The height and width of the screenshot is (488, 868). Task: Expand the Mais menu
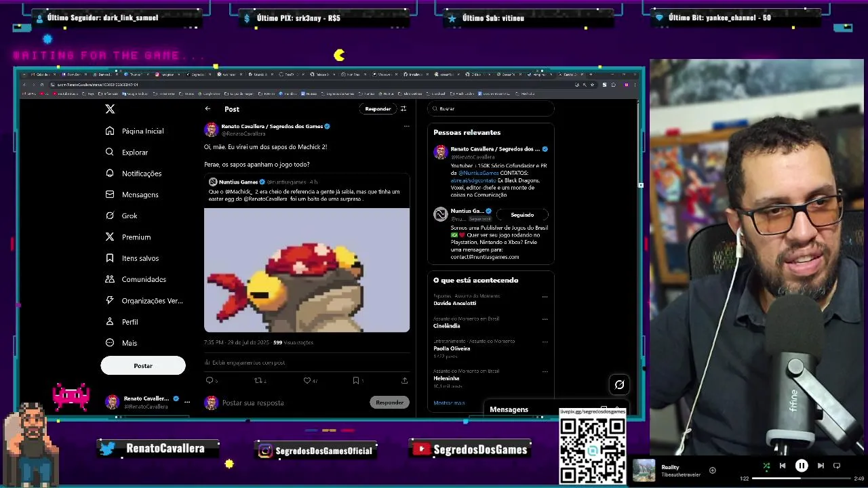click(121, 343)
